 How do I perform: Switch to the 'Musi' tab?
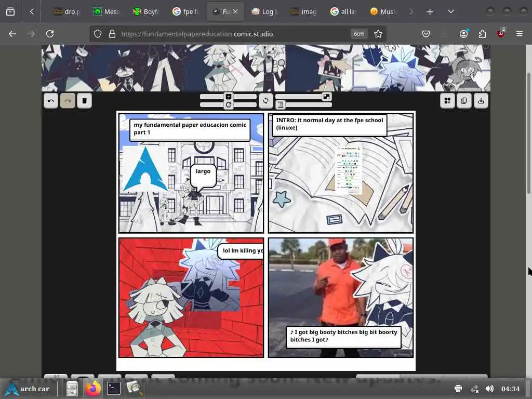pyautogui.click(x=383, y=12)
